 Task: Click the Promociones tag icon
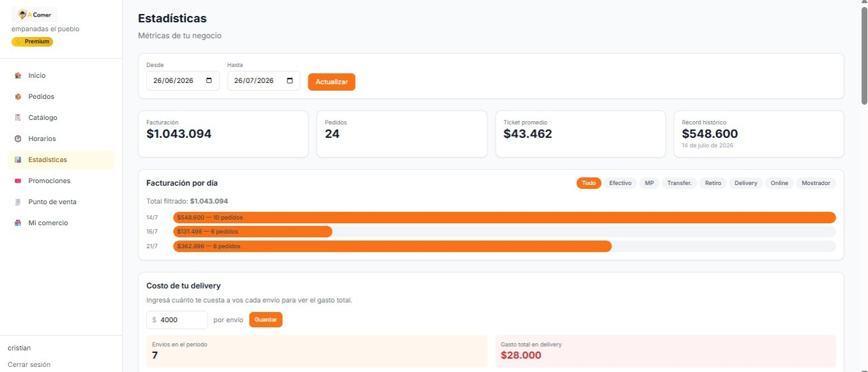tap(18, 181)
